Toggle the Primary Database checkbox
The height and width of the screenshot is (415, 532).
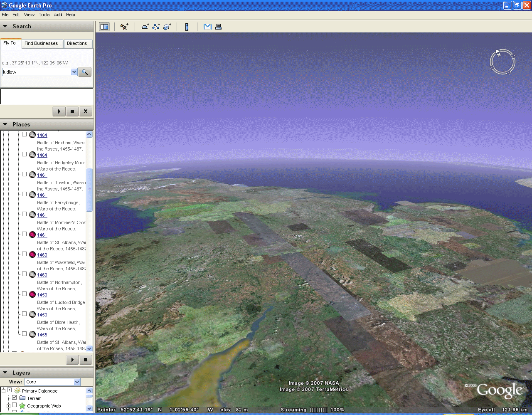click(x=9, y=390)
